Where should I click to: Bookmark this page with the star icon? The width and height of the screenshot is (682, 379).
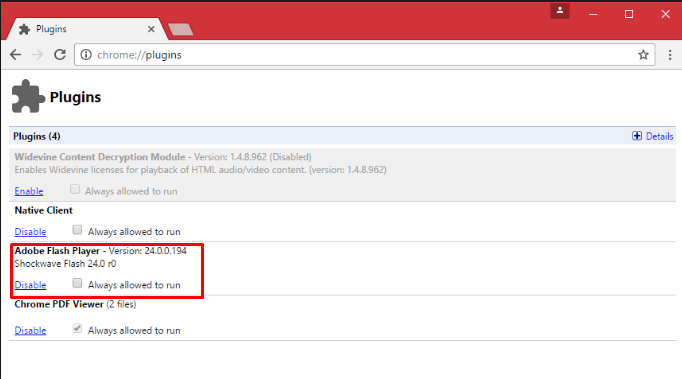pyautogui.click(x=643, y=55)
